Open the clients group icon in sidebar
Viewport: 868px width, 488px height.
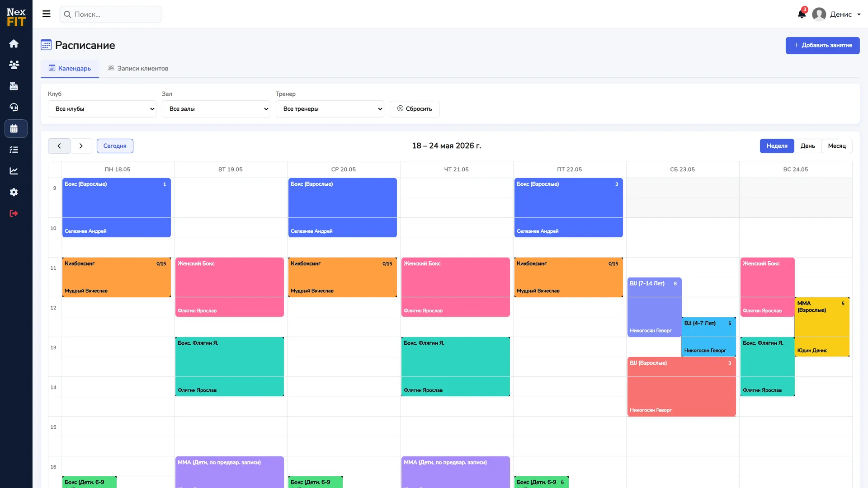tap(14, 65)
